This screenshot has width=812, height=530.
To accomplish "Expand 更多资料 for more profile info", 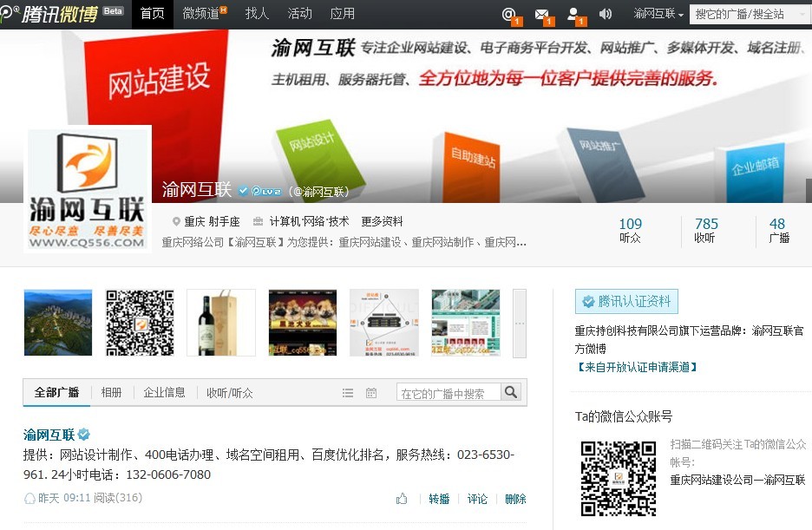I will click(383, 221).
